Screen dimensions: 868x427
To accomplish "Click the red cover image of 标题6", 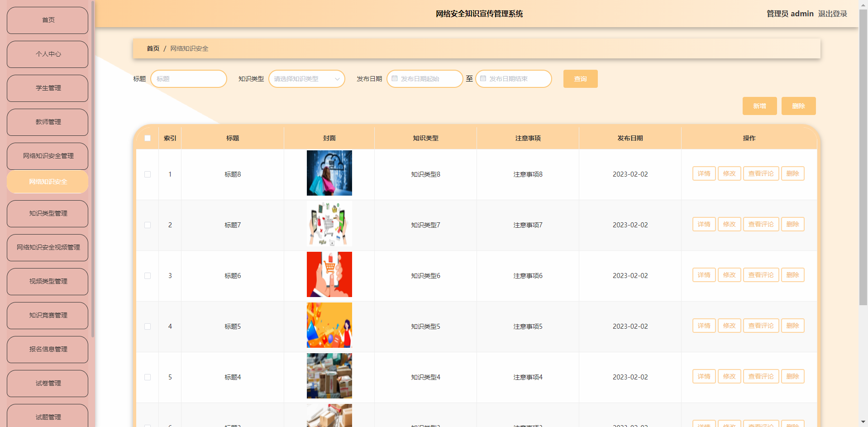I will (329, 274).
